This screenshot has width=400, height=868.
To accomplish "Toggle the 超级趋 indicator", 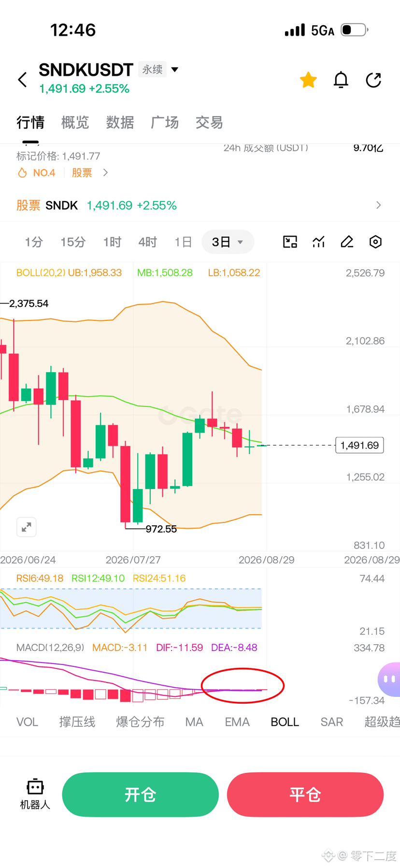I will click(x=382, y=722).
